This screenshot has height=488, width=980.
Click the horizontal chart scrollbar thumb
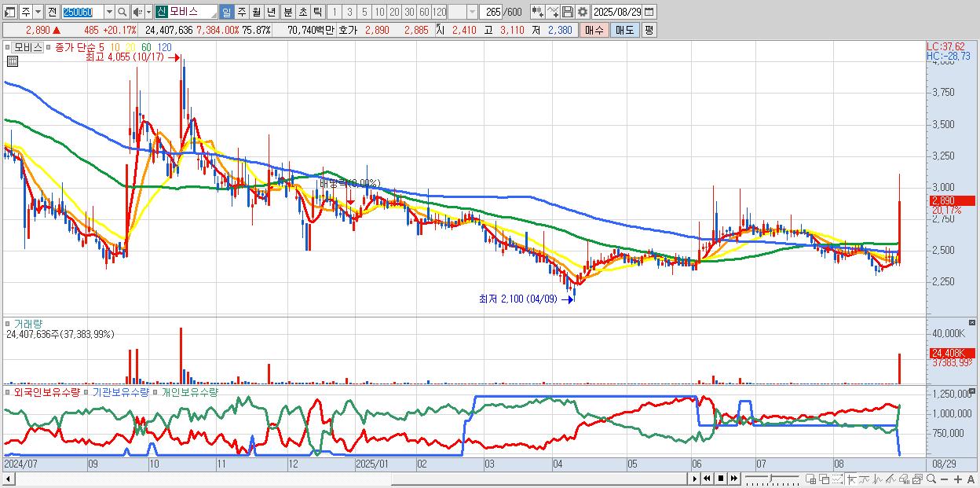(539, 479)
